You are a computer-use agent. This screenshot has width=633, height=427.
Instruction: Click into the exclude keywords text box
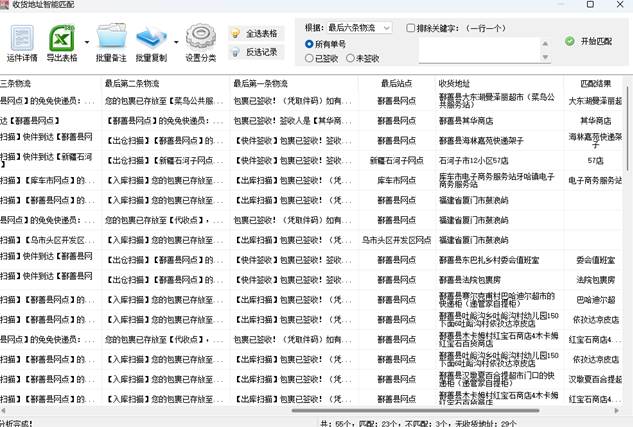pyautogui.click(x=479, y=50)
